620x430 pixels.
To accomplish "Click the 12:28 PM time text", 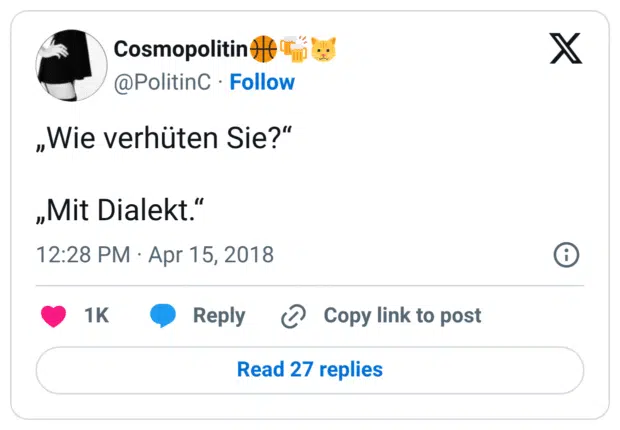I will [x=82, y=255].
